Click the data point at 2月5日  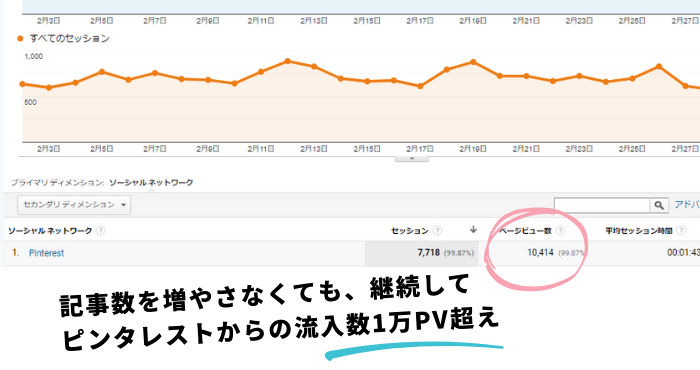[x=102, y=72]
